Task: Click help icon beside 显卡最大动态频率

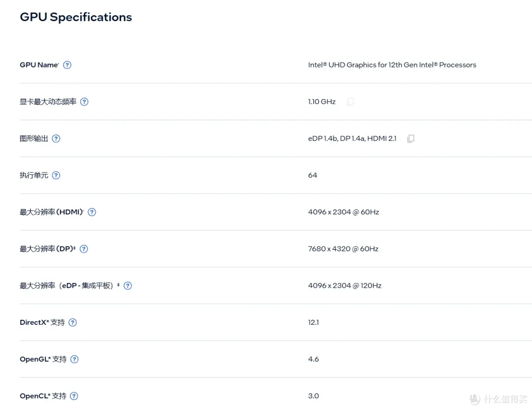Action: coord(84,102)
